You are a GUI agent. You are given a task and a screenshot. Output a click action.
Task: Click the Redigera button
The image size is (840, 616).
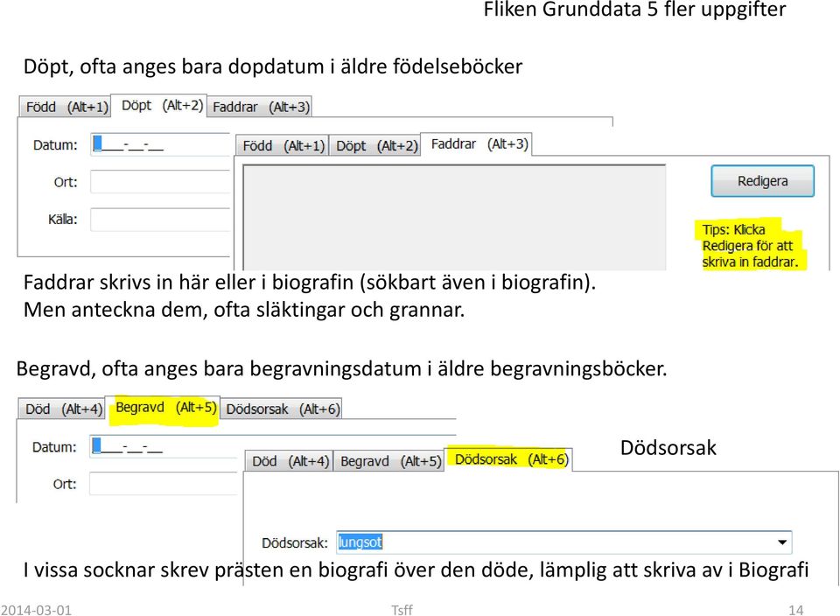pos(763,181)
